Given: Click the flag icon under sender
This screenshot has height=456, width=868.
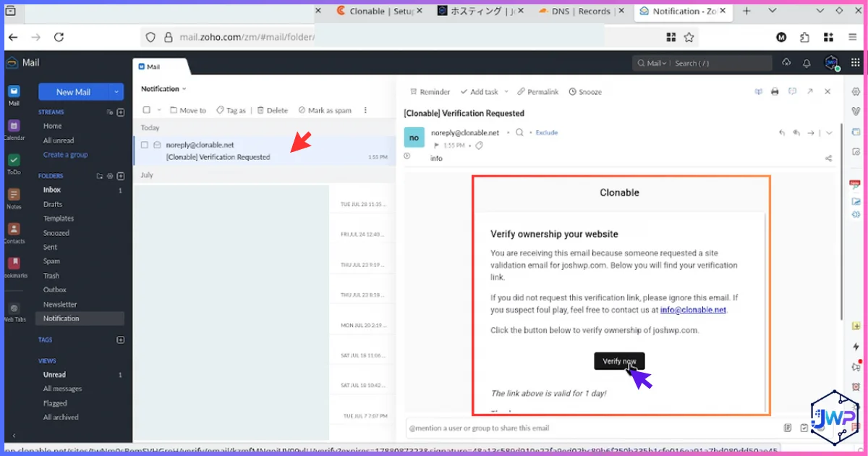Looking at the screenshot, I should point(436,145).
